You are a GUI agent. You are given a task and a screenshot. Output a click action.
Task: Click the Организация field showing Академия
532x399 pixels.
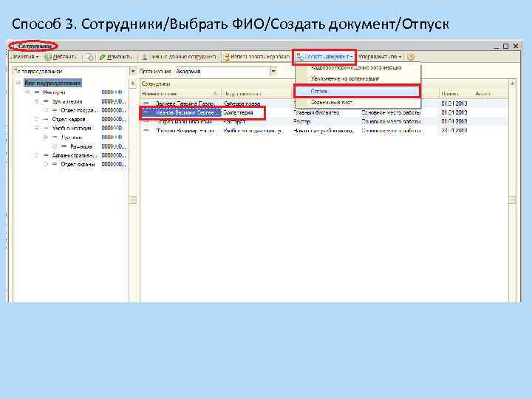coord(222,71)
